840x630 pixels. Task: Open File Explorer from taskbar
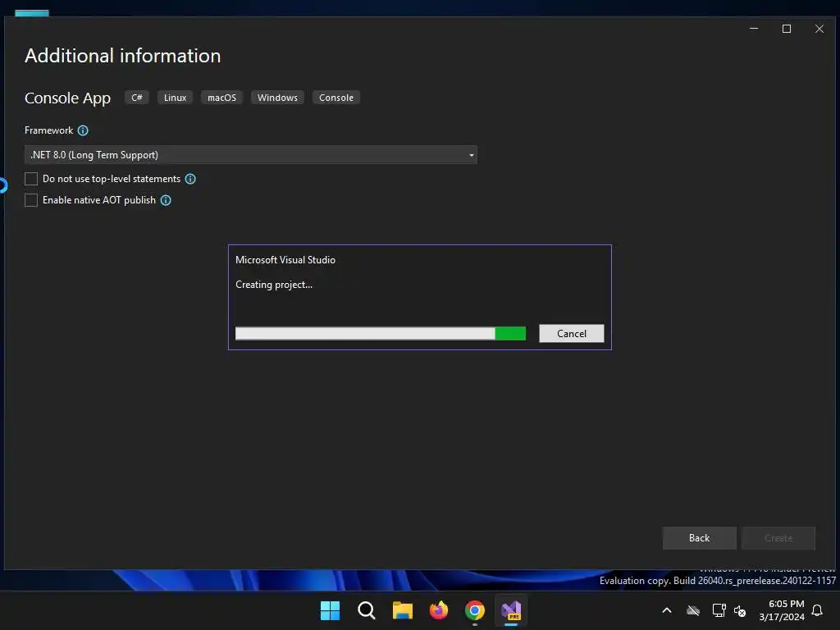click(x=402, y=610)
